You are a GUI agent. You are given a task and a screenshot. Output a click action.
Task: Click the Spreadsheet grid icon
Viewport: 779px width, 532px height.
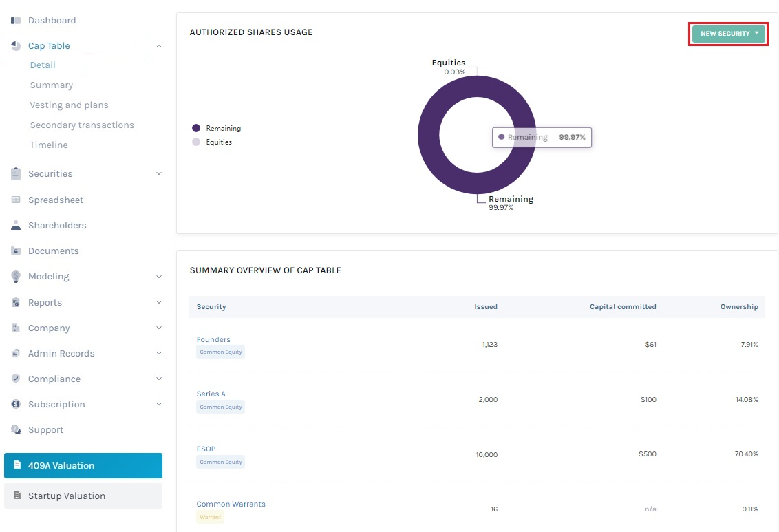tap(16, 200)
